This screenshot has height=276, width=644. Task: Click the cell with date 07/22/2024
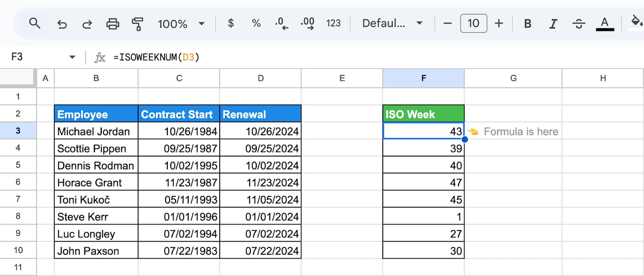click(261, 251)
